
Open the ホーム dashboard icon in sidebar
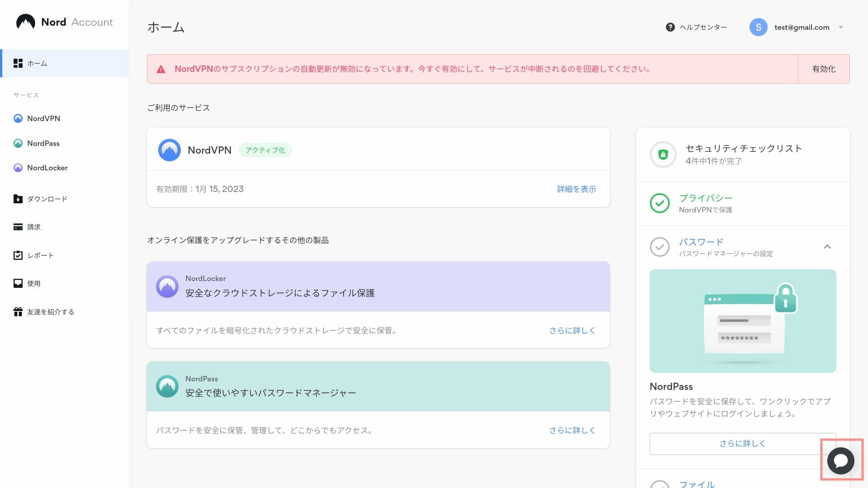18,63
